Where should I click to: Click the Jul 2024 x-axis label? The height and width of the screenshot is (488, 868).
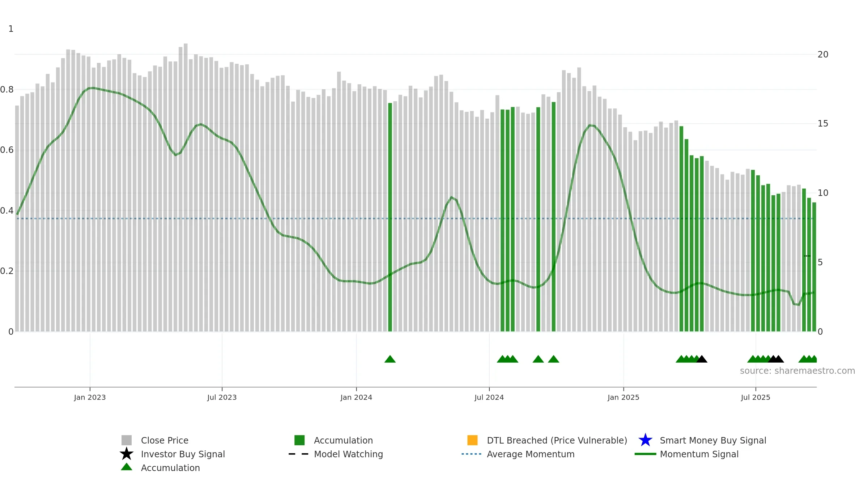pyautogui.click(x=489, y=397)
